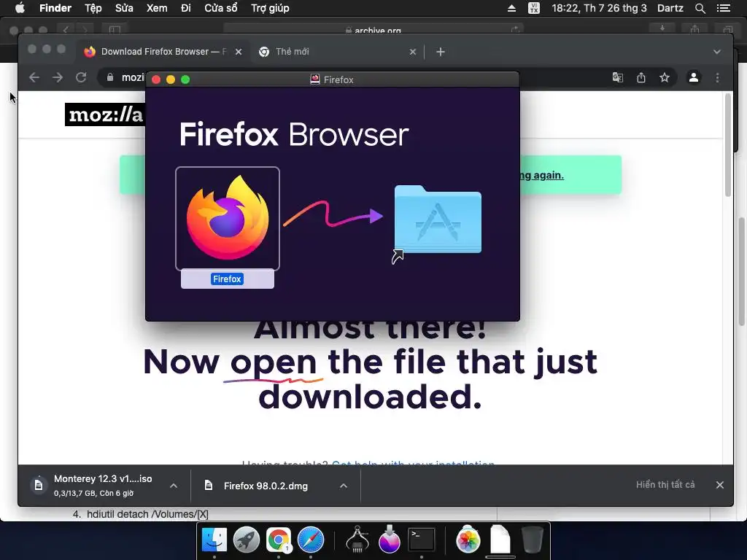Click the Chrome back arrow

pyautogui.click(x=34, y=77)
